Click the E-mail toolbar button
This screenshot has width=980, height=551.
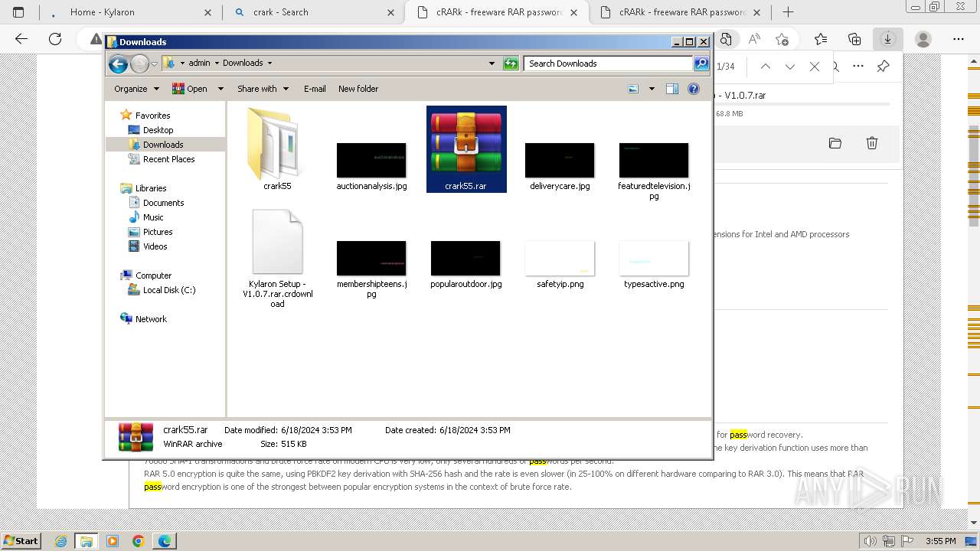point(315,89)
